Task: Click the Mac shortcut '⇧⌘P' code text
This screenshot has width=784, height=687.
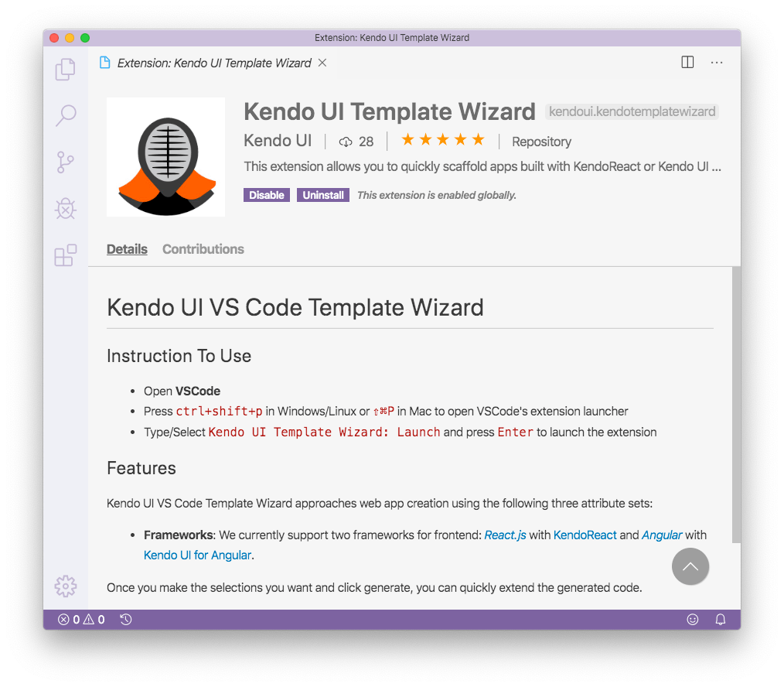Action: tap(383, 412)
